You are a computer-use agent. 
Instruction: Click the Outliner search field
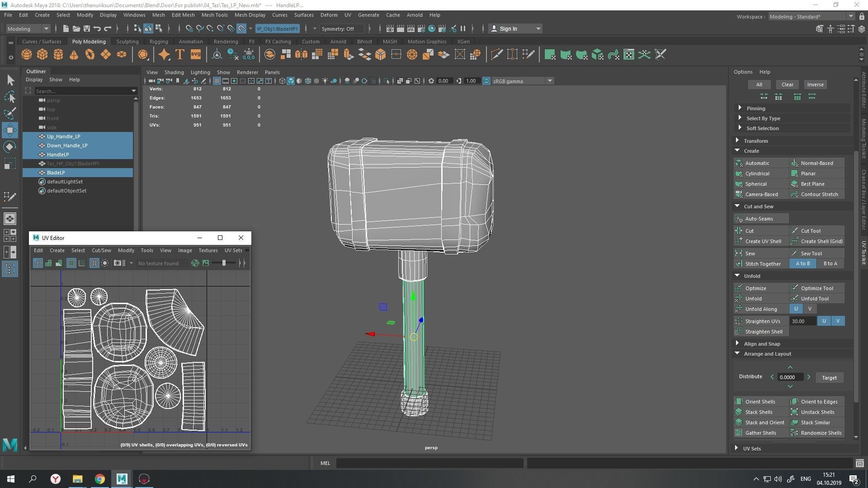83,91
